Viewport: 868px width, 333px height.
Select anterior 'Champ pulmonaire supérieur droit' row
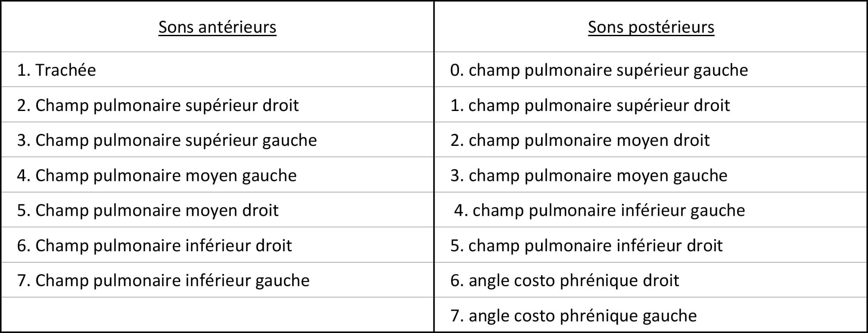coord(217,105)
